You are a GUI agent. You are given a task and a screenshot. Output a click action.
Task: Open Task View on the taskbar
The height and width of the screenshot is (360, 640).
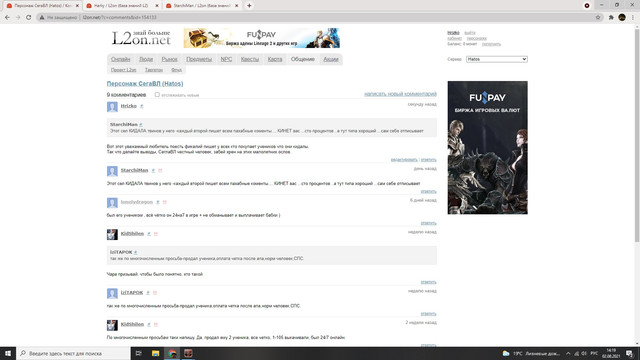[x=138, y=353]
